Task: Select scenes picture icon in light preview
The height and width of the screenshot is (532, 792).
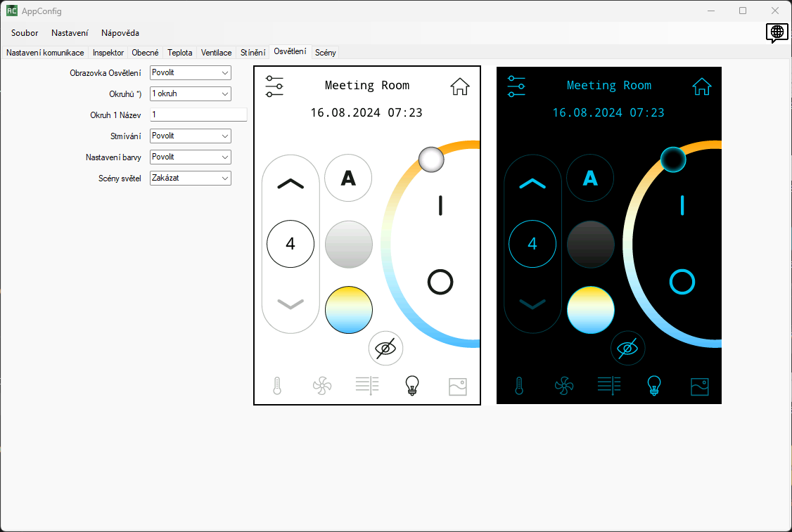Action: click(x=458, y=387)
